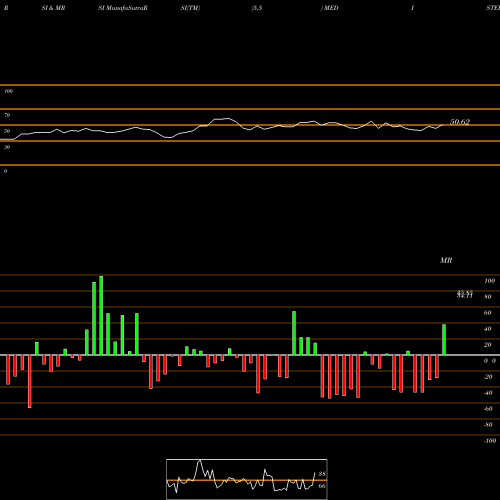Click the 100 label on RSI axis
The height and width of the screenshot is (500, 500).
8,91
